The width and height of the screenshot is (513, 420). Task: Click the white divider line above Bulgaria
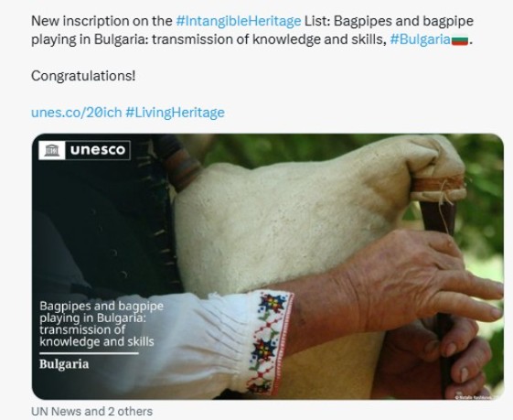click(89, 353)
